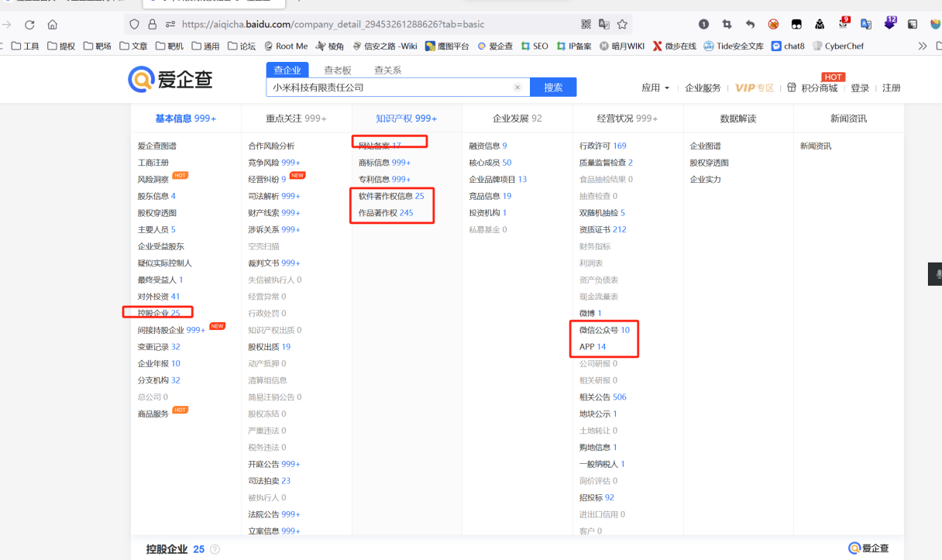The width and height of the screenshot is (942, 560).
Task: Go to the browser home page icon
Action: pyautogui.click(x=53, y=25)
